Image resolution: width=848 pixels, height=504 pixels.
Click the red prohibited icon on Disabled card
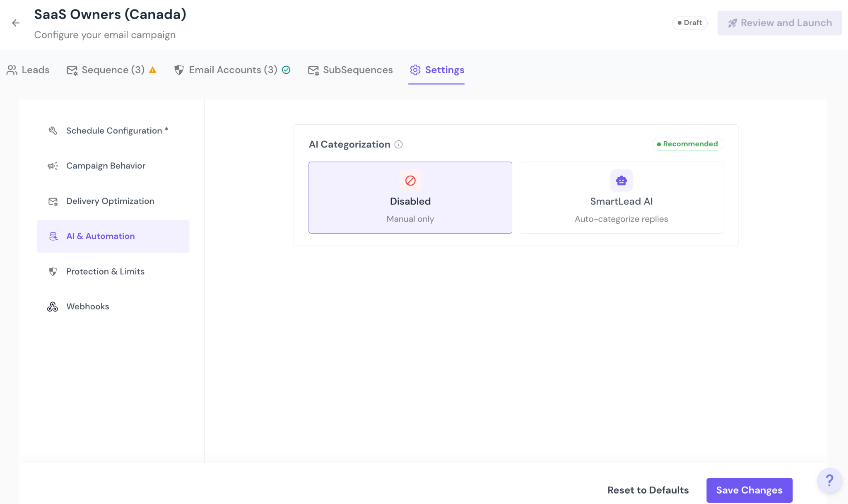point(410,181)
